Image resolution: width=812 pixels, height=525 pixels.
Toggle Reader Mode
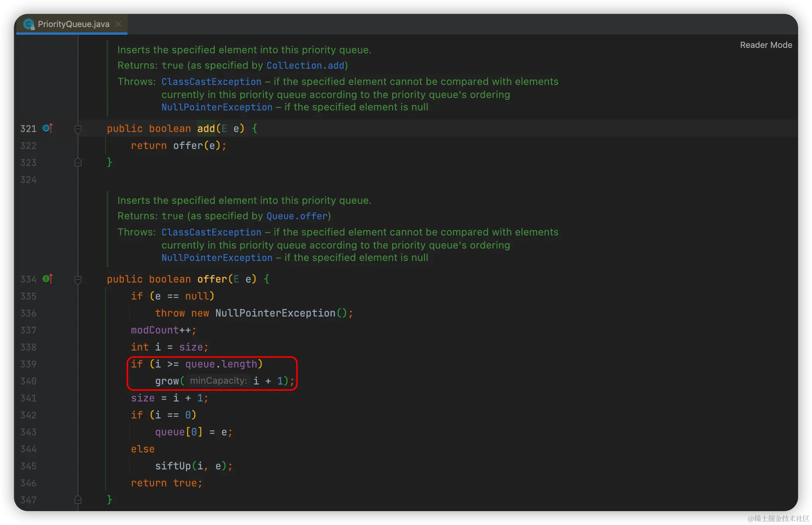tap(766, 45)
